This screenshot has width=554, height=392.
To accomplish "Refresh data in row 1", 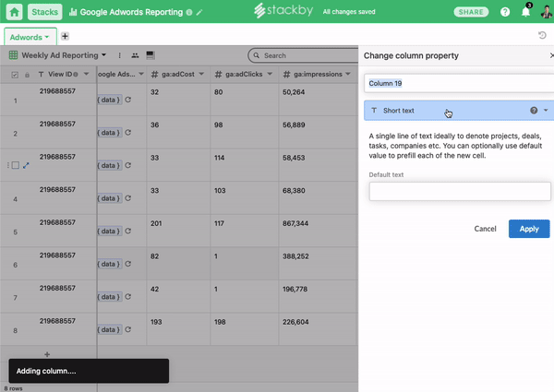I will 128,100.
